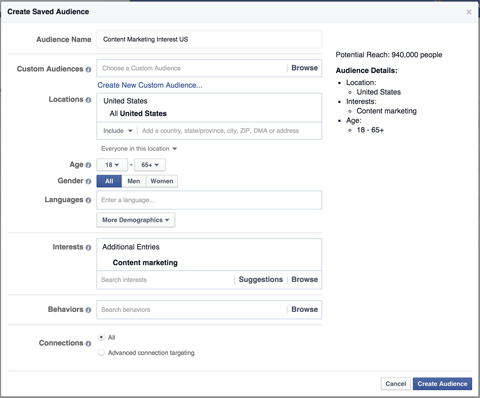The height and width of the screenshot is (398, 480).
Task: Select the All United States location entry
Action: click(x=138, y=114)
